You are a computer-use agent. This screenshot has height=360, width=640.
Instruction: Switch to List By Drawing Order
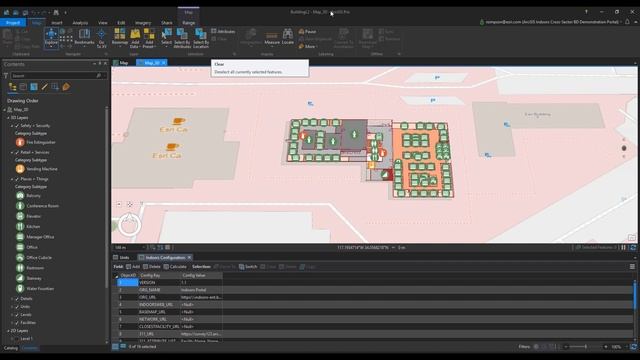click(13, 87)
